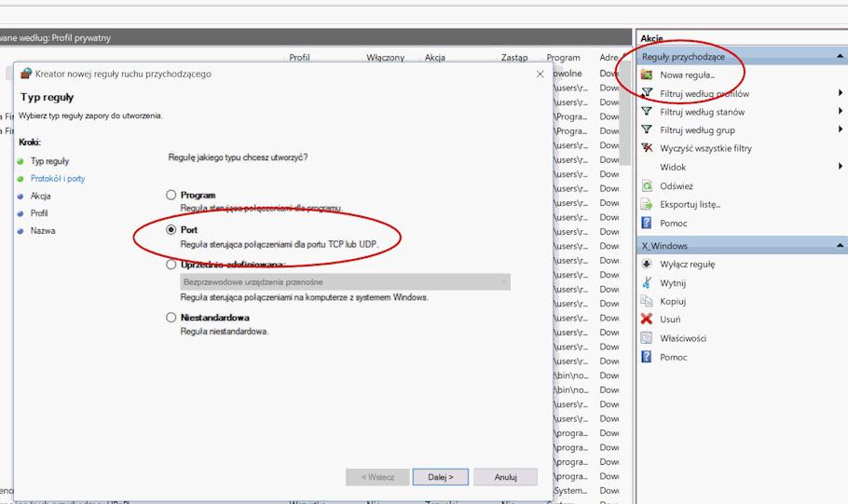Click the Wyłącz regułę icon

647,264
